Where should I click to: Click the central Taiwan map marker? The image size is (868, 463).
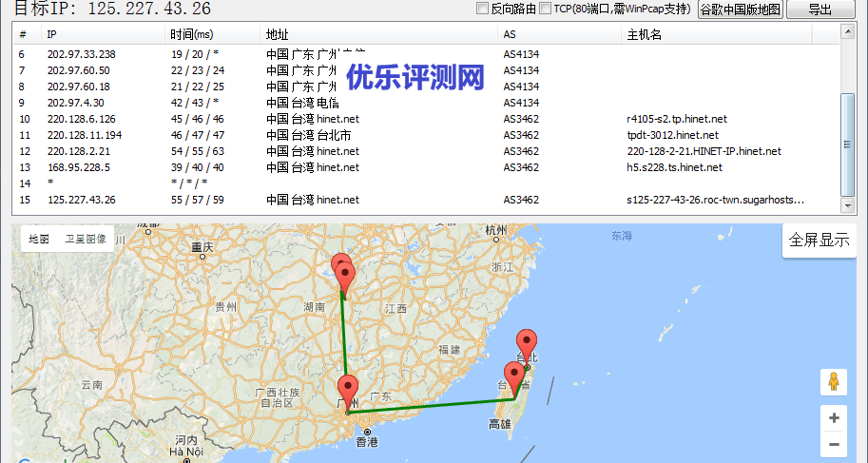point(514,380)
